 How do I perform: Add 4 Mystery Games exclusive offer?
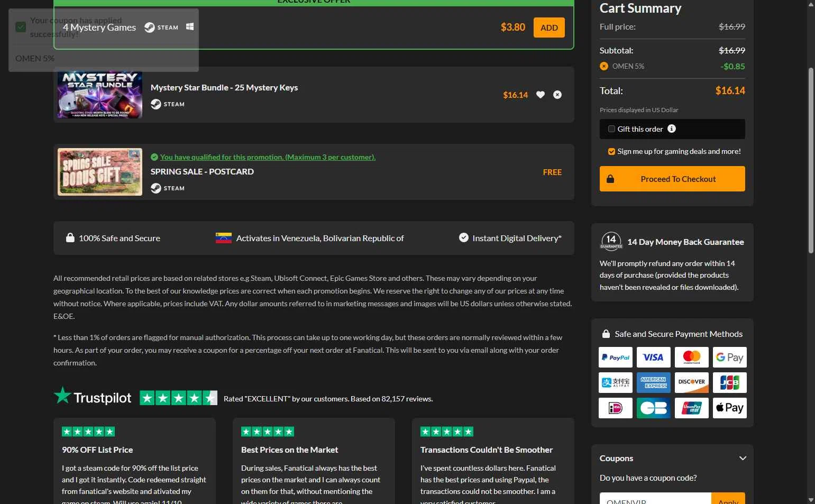tap(549, 28)
